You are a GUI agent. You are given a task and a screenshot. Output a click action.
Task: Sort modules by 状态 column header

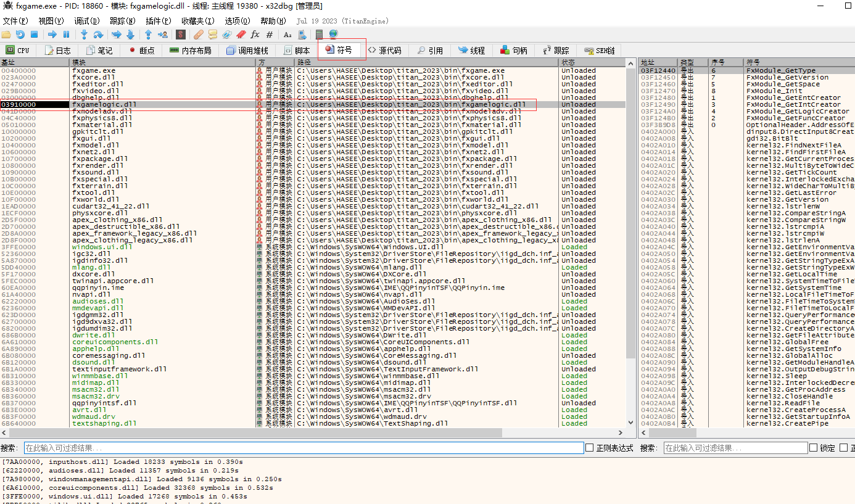click(x=592, y=62)
